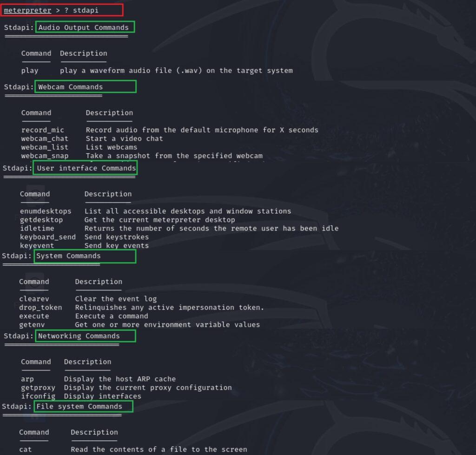Viewport: 476px width, 455px height.
Task: Select 'System Commands' heading
Action: click(x=68, y=256)
